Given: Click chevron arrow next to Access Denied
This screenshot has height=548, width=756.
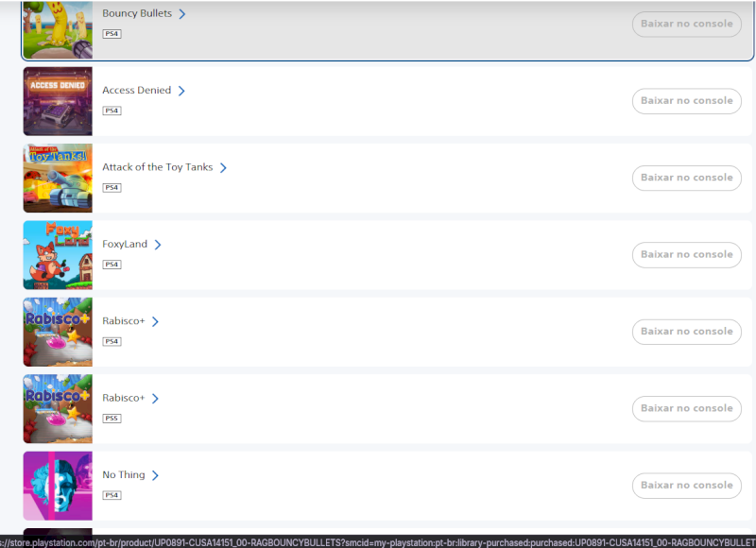Looking at the screenshot, I should click(181, 91).
